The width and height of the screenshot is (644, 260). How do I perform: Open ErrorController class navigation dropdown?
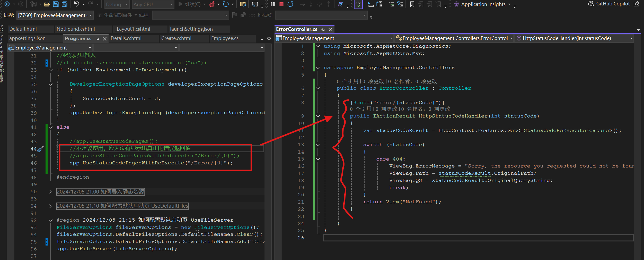454,38
